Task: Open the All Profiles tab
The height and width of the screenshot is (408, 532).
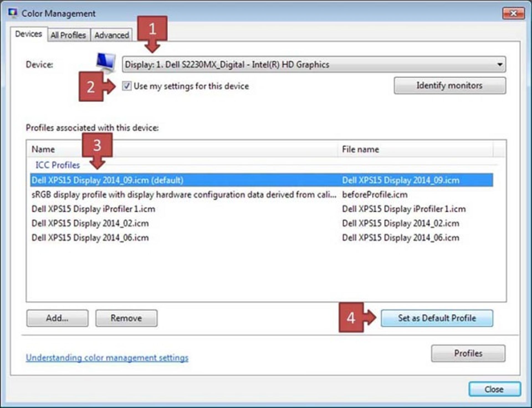Action: pos(68,35)
